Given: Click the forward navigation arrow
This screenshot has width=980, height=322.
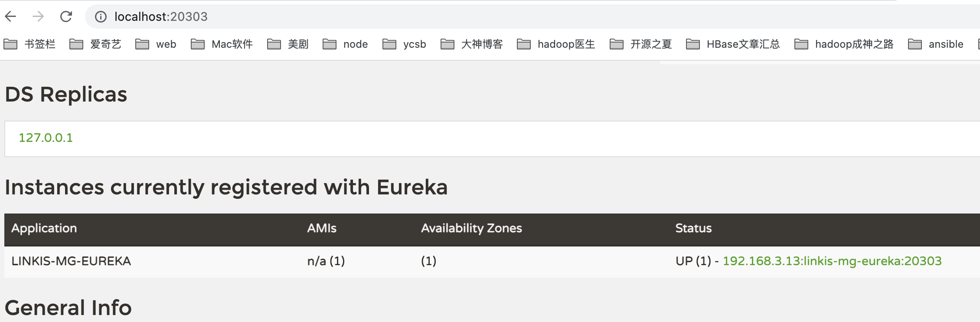Looking at the screenshot, I should [39, 16].
